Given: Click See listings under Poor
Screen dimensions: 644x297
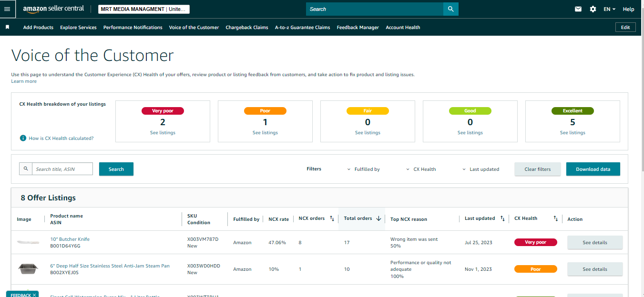Looking at the screenshot, I should [265, 133].
